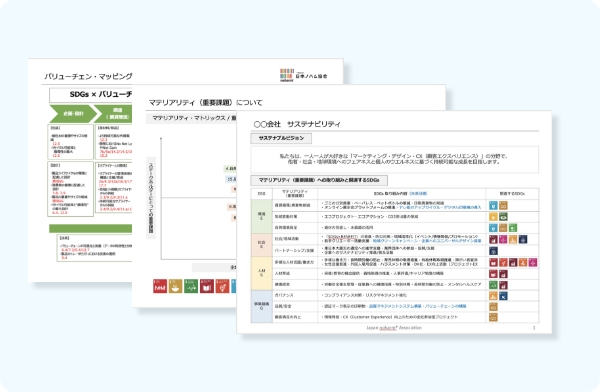This screenshot has height=392, width=600.
Task: Click the 事業継続 G category cell
Action: point(262,306)
